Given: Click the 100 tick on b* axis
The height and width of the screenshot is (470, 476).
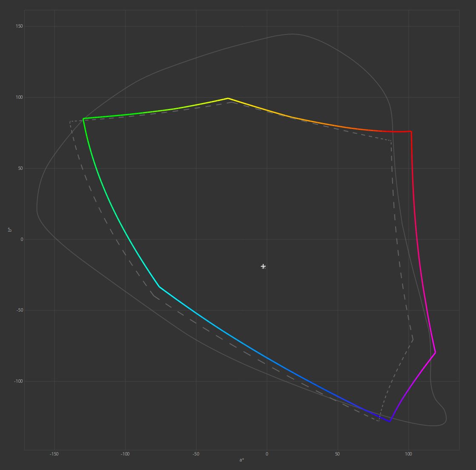Looking at the screenshot, I should tap(19, 97).
